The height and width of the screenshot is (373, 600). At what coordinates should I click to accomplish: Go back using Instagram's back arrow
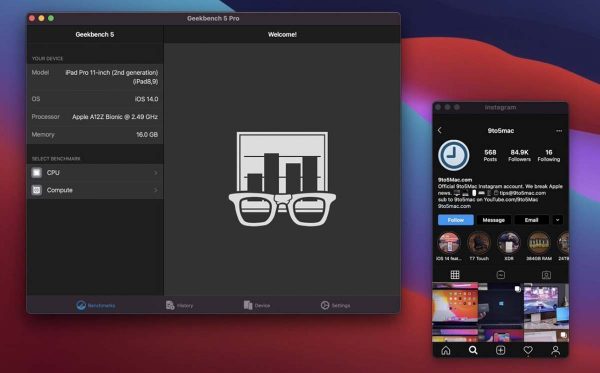[x=440, y=130]
